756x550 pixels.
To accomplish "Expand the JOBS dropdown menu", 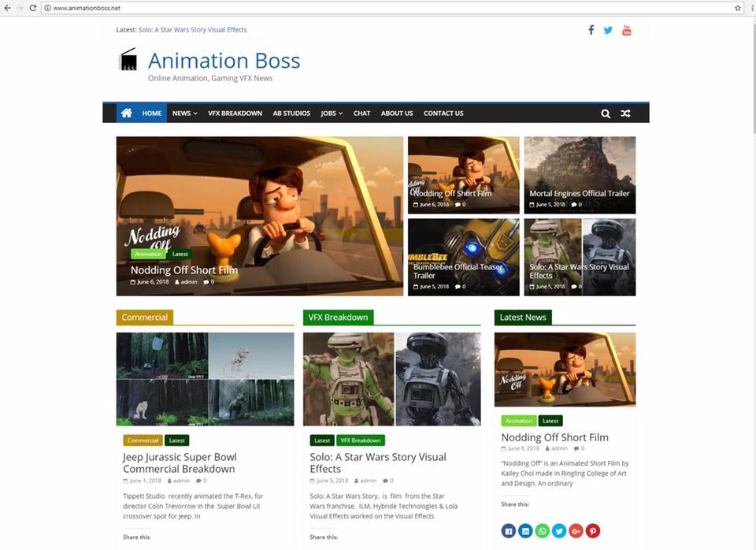I will (332, 113).
